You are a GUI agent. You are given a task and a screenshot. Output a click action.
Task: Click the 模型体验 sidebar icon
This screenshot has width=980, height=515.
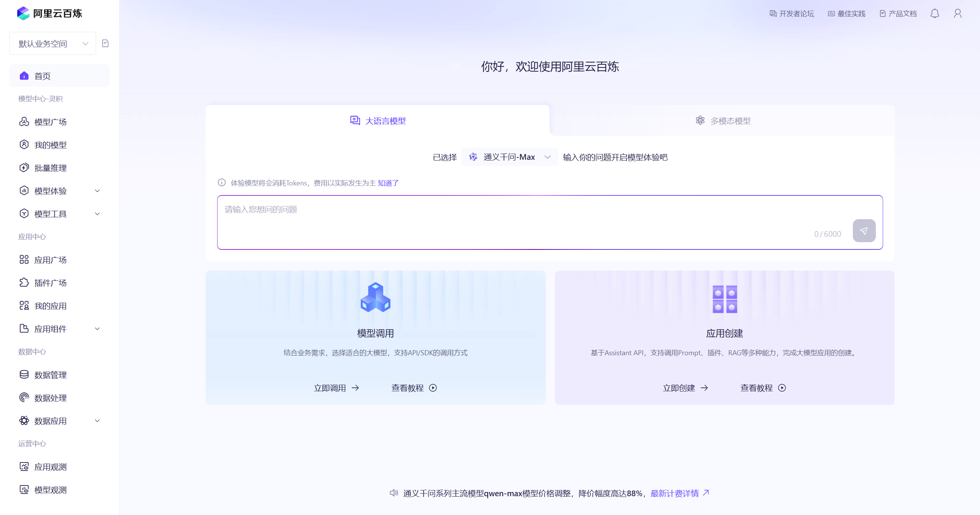tap(24, 191)
